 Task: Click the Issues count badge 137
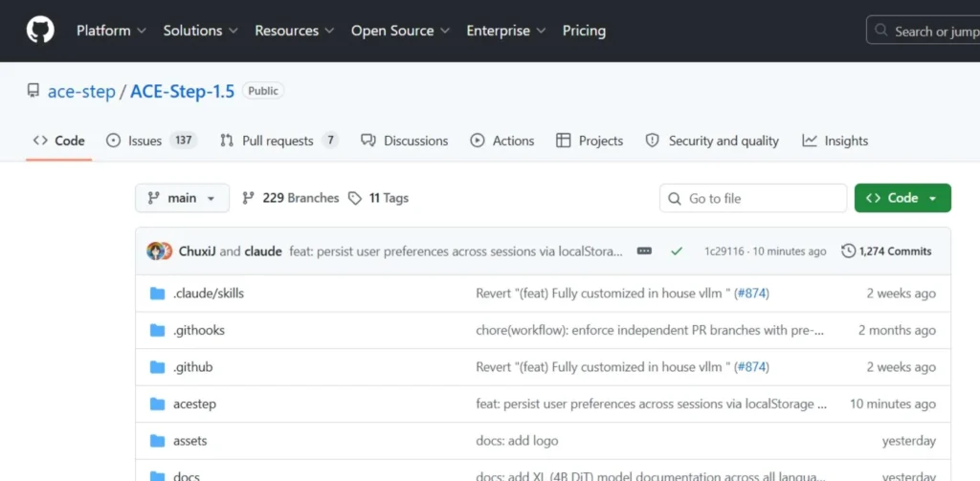pyautogui.click(x=183, y=140)
